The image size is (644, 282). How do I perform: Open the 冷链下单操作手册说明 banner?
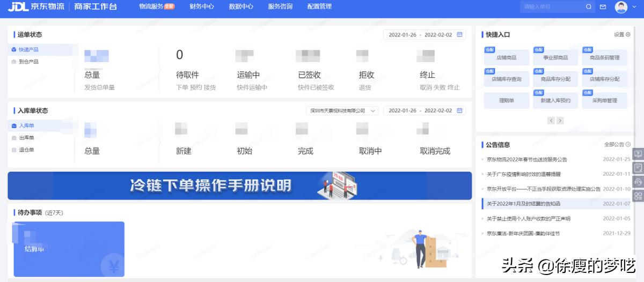click(239, 185)
